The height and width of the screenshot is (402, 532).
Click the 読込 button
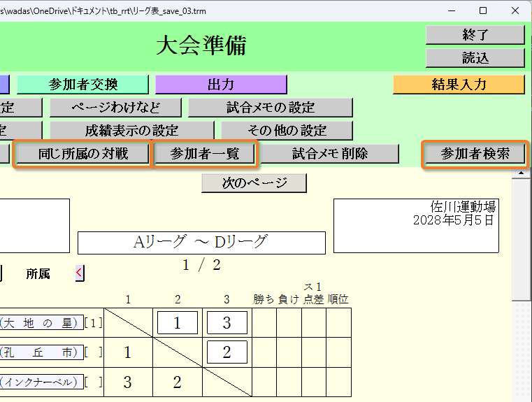tap(475, 57)
